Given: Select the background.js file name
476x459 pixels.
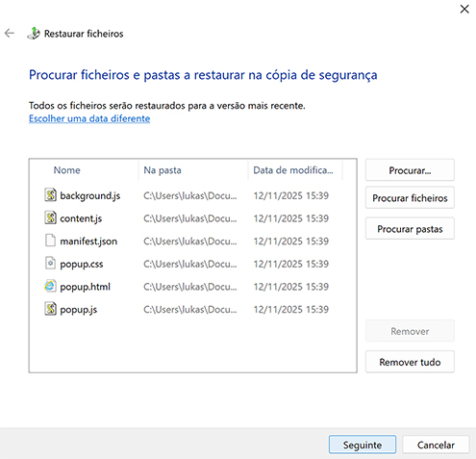Looking at the screenshot, I should pos(90,195).
